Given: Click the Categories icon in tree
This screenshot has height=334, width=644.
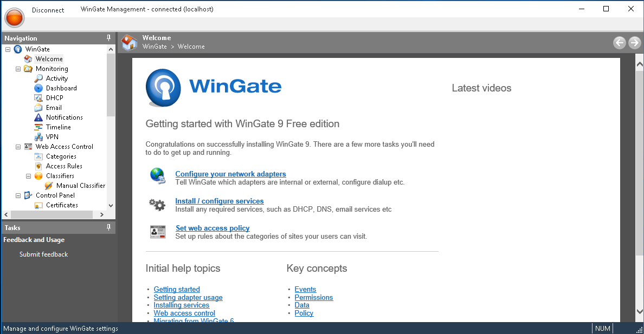Looking at the screenshot, I should click(38, 156).
